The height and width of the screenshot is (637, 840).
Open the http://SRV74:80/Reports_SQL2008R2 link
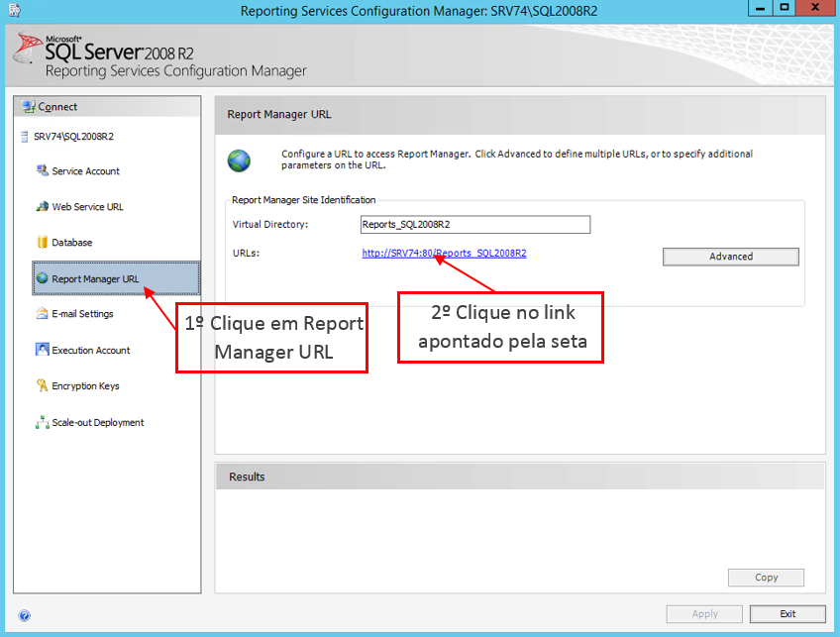(x=444, y=253)
